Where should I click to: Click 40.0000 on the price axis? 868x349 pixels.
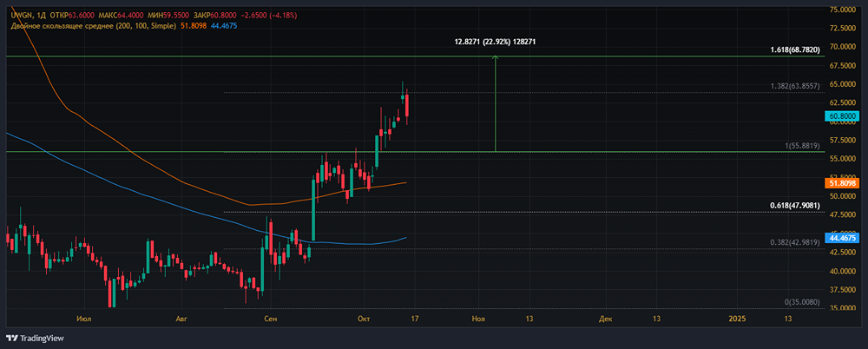click(x=844, y=272)
